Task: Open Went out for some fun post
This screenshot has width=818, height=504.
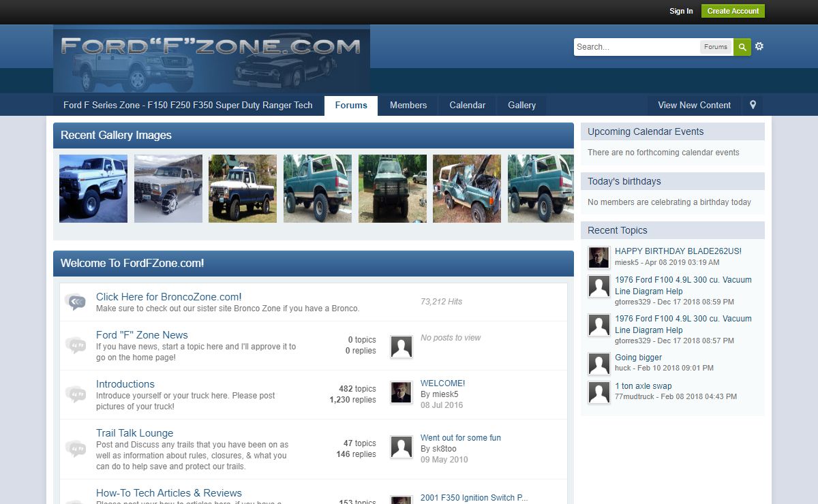Action: click(461, 438)
